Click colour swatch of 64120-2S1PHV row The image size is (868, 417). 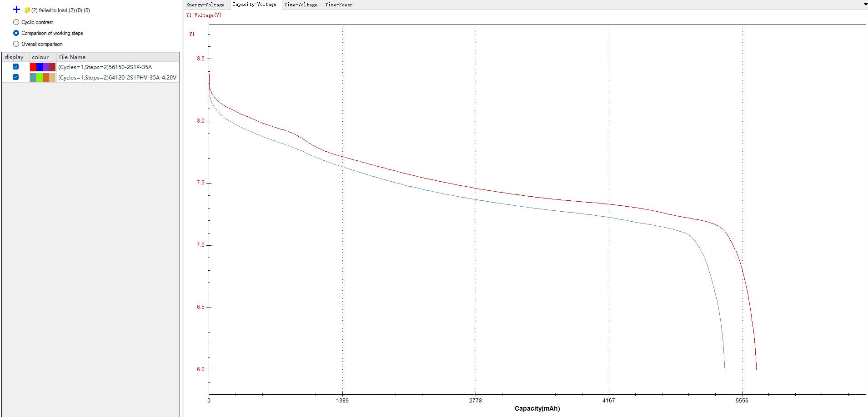click(x=43, y=78)
